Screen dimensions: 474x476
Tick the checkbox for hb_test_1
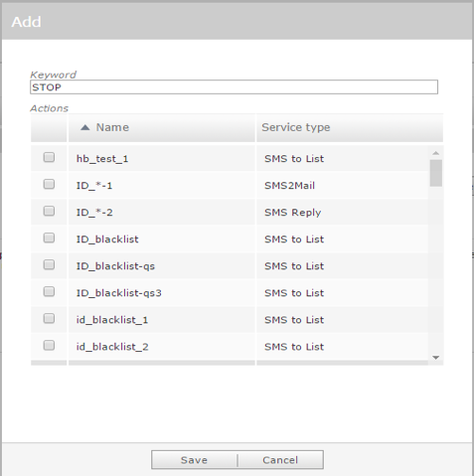[x=49, y=157]
